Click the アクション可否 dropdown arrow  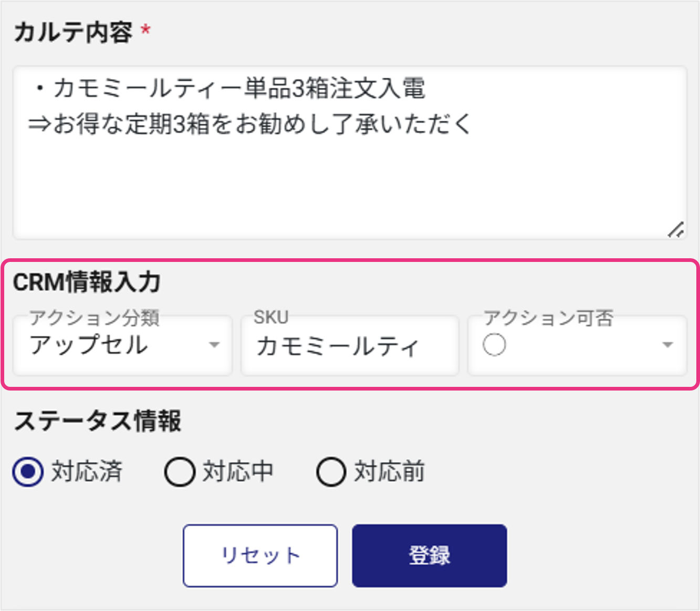click(x=667, y=345)
